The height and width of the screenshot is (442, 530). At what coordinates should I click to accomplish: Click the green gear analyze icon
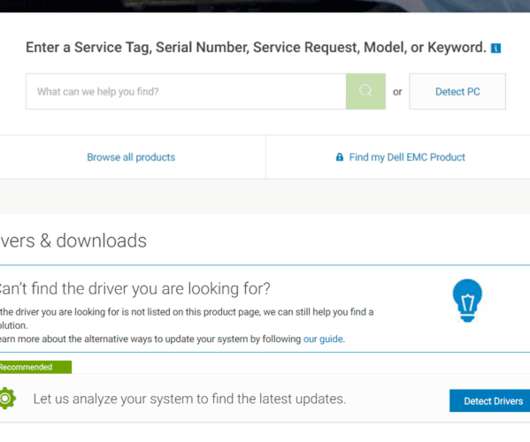click(7, 399)
